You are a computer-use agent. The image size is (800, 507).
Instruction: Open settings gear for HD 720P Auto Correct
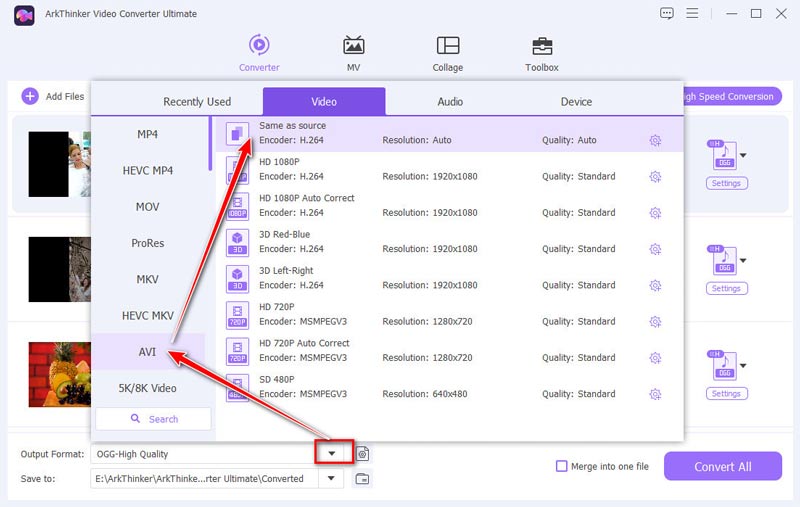point(655,358)
